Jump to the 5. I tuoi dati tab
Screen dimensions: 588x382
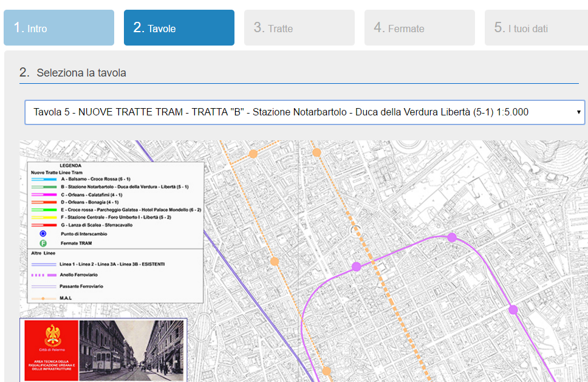pyautogui.click(x=536, y=28)
